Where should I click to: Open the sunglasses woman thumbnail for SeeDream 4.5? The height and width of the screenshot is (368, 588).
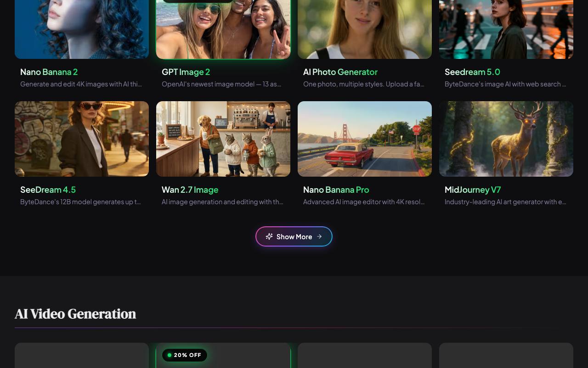coord(82,139)
